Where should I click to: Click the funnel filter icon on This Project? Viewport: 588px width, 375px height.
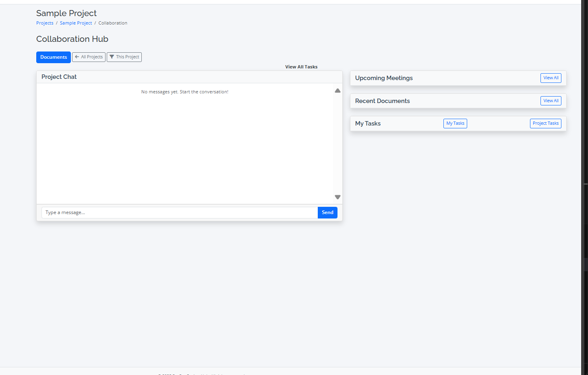112,57
